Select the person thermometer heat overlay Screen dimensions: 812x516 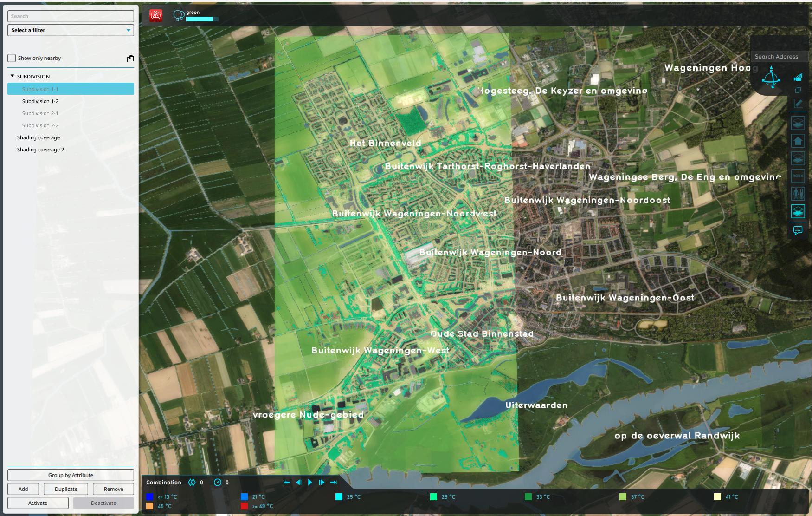[x=798, y=194]
